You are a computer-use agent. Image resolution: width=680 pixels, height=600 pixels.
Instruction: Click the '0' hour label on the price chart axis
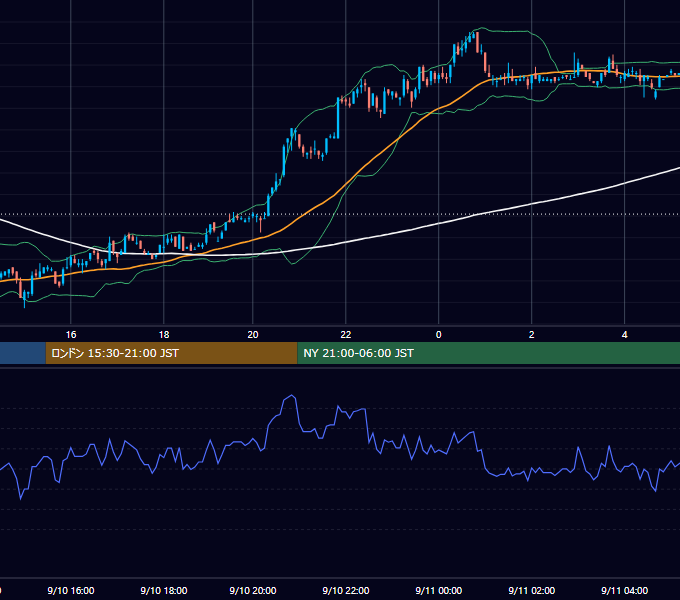tap(438, 335)
